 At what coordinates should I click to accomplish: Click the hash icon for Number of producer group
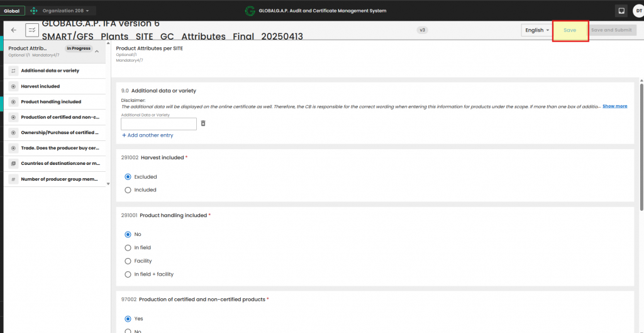(x=13, y=179)
